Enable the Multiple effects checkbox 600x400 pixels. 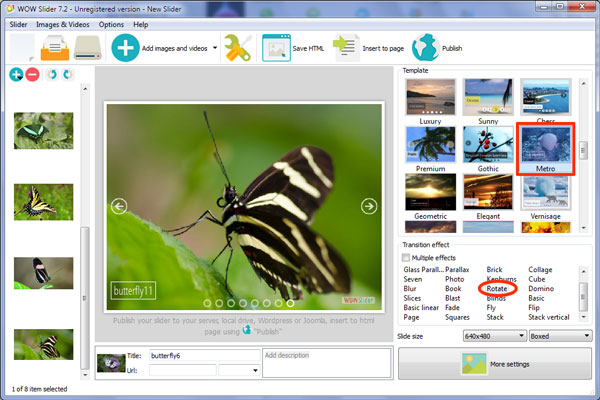coord(406,258)
